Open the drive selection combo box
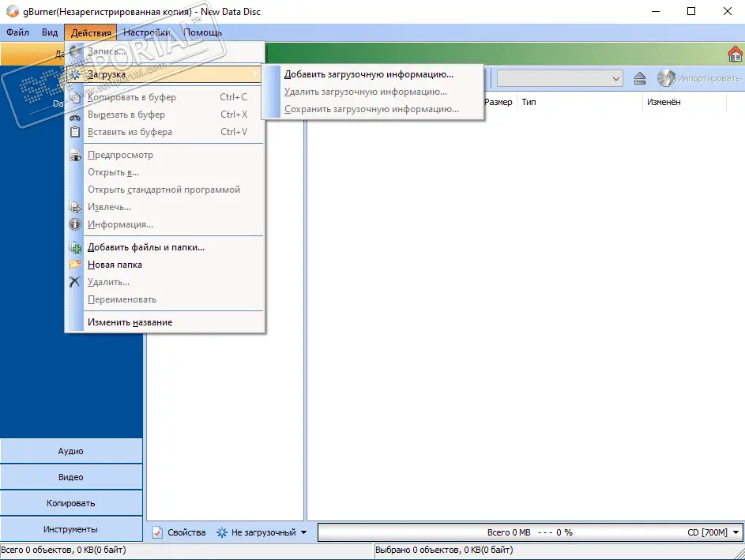Viewport: 745px width, 560px height. [x=559, y=78]
